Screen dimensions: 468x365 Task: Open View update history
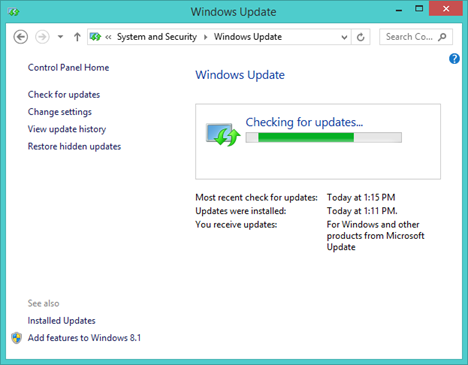pyautogui.click(x=67, y=129)
